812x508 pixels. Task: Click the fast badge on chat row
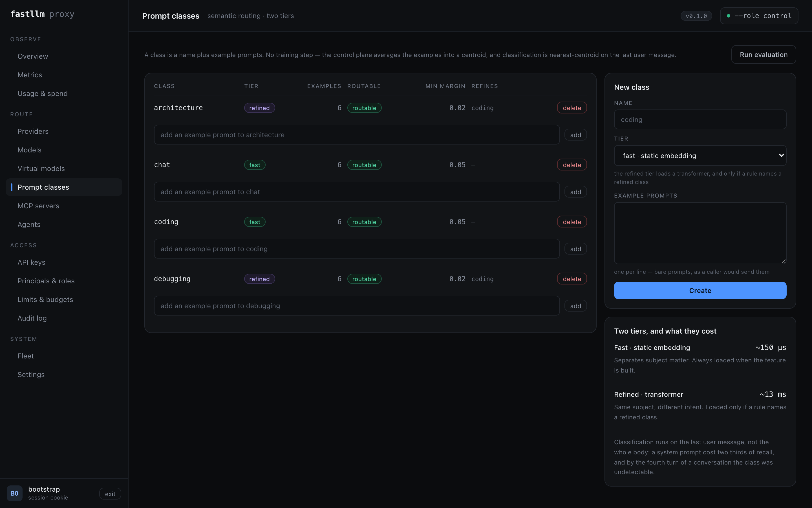tap(255, 165)
